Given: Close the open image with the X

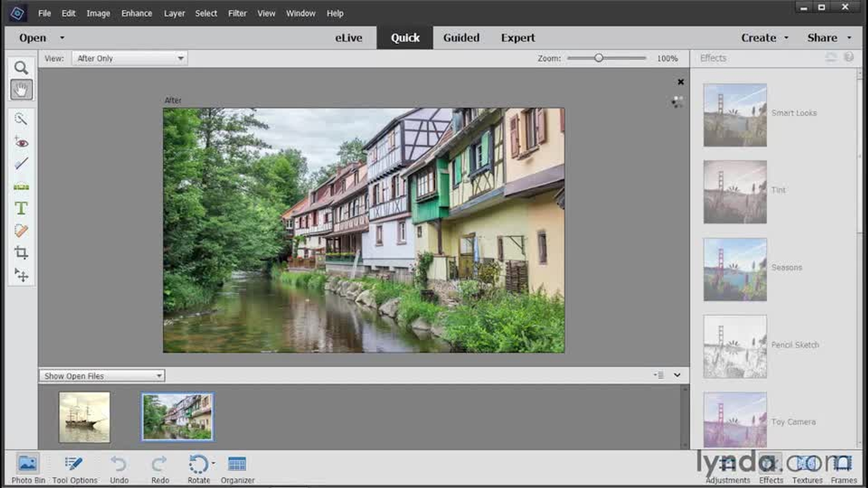Looking at the screenshot, I should [x=680, y=82].
